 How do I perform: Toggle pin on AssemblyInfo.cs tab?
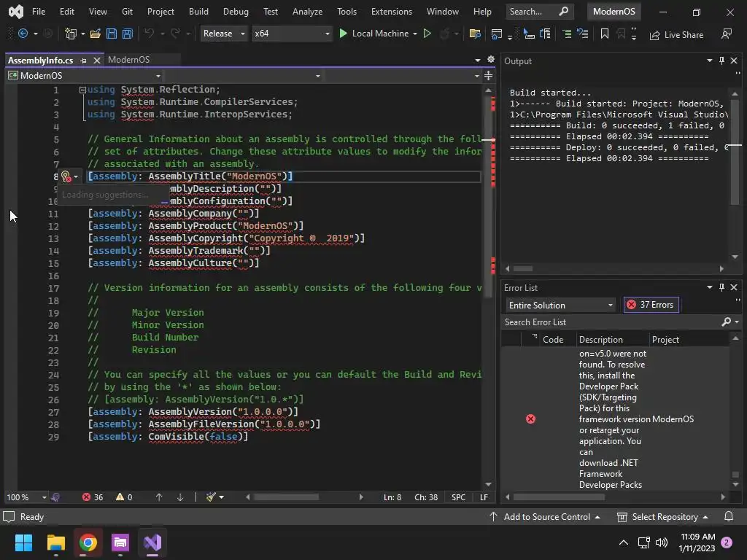84,61
